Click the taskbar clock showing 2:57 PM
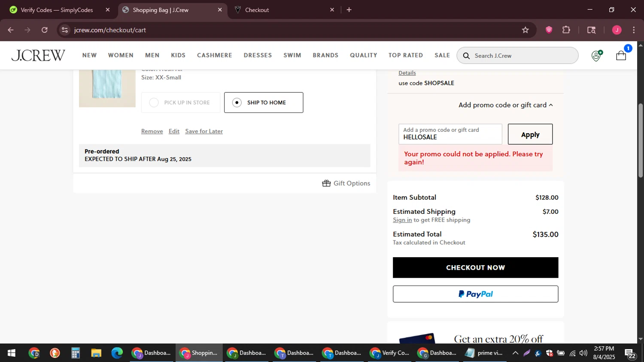The height and width of the screenshot is (362, 644). tap(604, 353)
